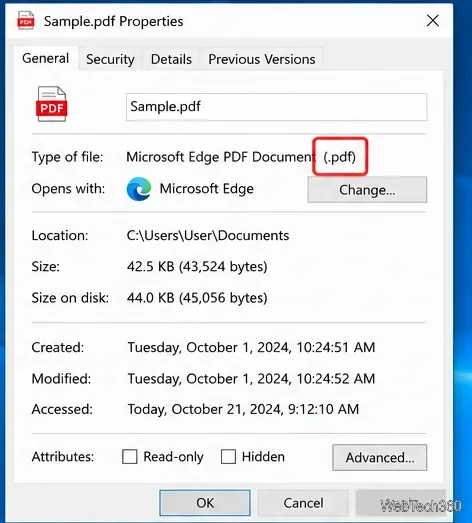Enable the Read-only checkbox
Screen dimensions: 472x523
130,456
